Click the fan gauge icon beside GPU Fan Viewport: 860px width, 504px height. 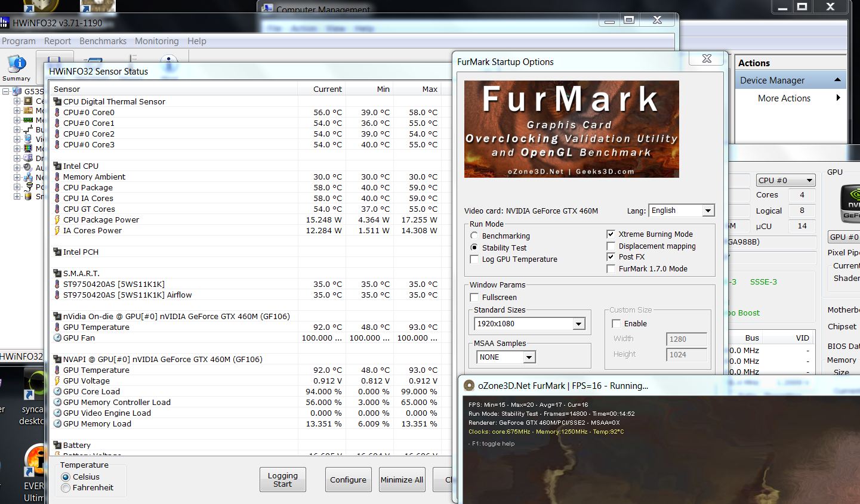tap(57, 338)
